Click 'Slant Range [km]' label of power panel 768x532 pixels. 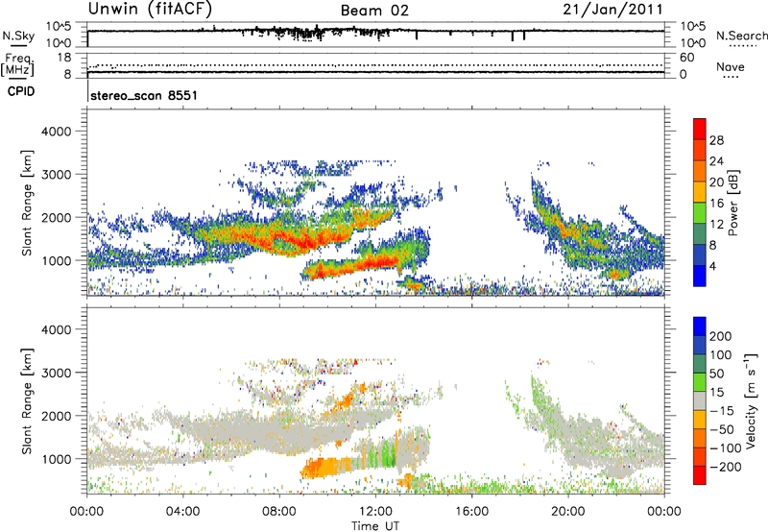click(x=27, y=203)
